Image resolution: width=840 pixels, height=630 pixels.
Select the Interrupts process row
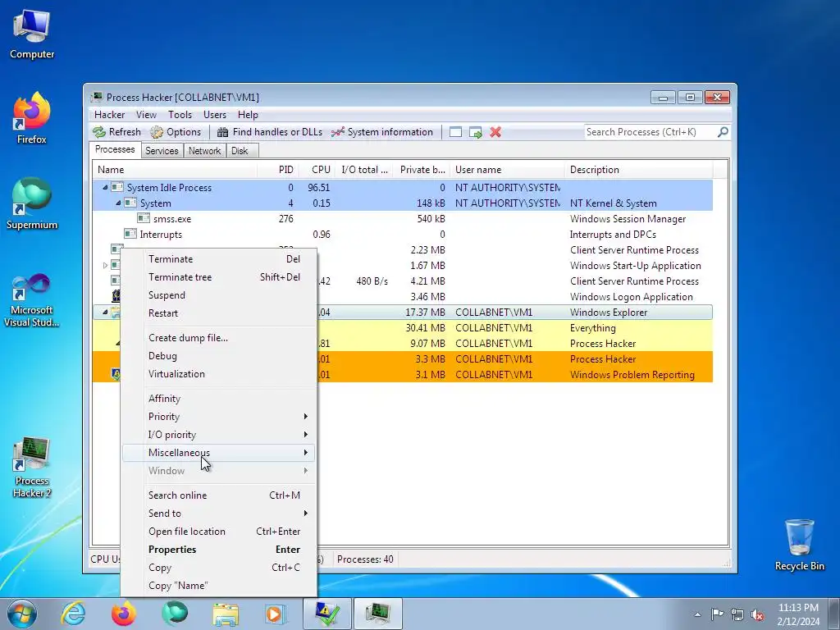(402, 234)
